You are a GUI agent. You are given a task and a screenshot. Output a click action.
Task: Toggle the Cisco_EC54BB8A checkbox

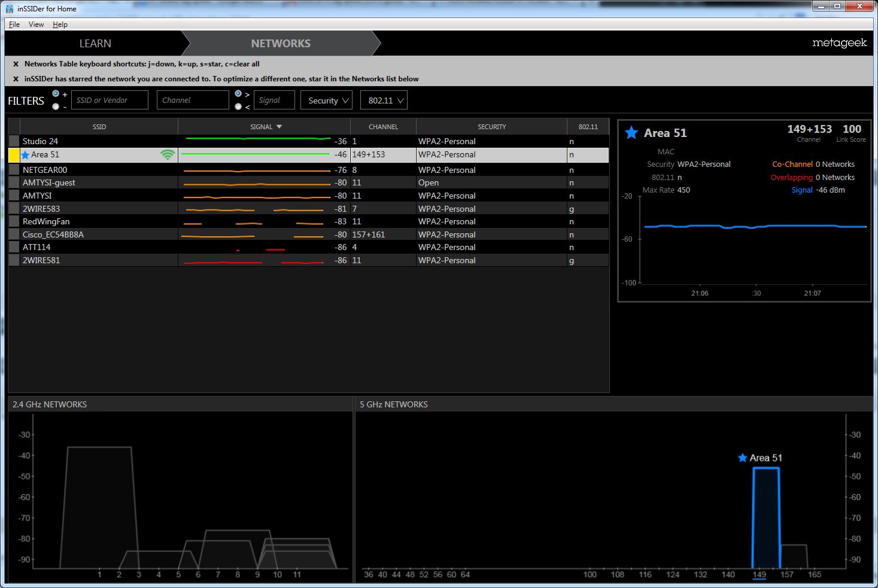coord(14,234)
